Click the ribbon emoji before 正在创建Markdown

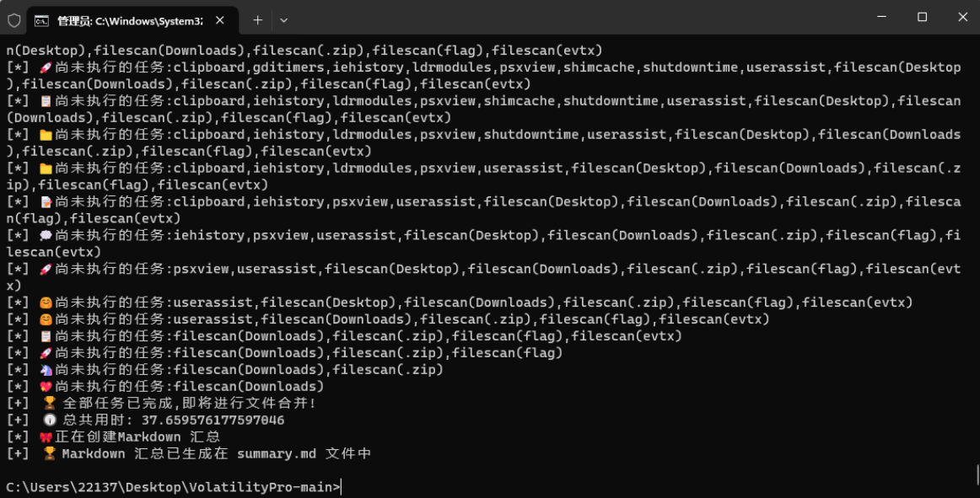click(46, 437)
